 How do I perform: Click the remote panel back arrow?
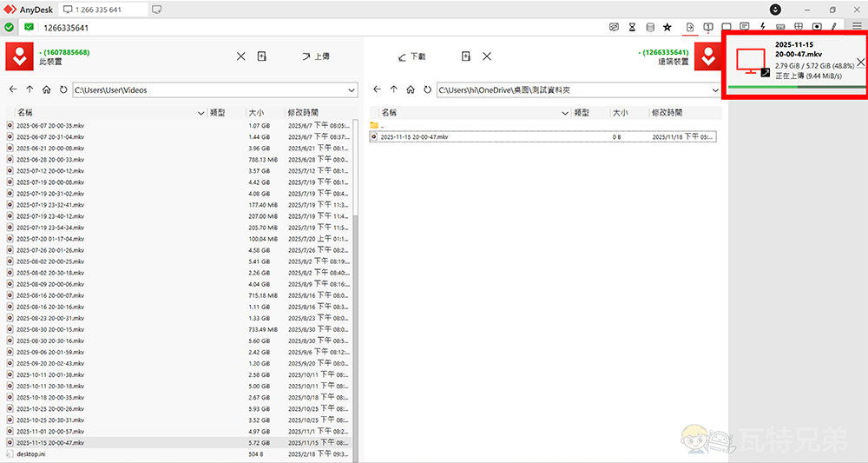coord(377,89)
